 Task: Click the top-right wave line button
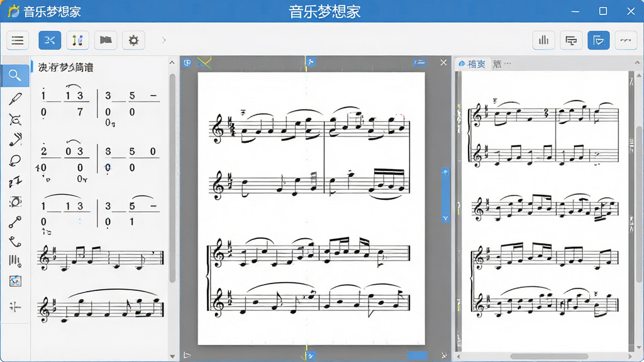point(626,40)
